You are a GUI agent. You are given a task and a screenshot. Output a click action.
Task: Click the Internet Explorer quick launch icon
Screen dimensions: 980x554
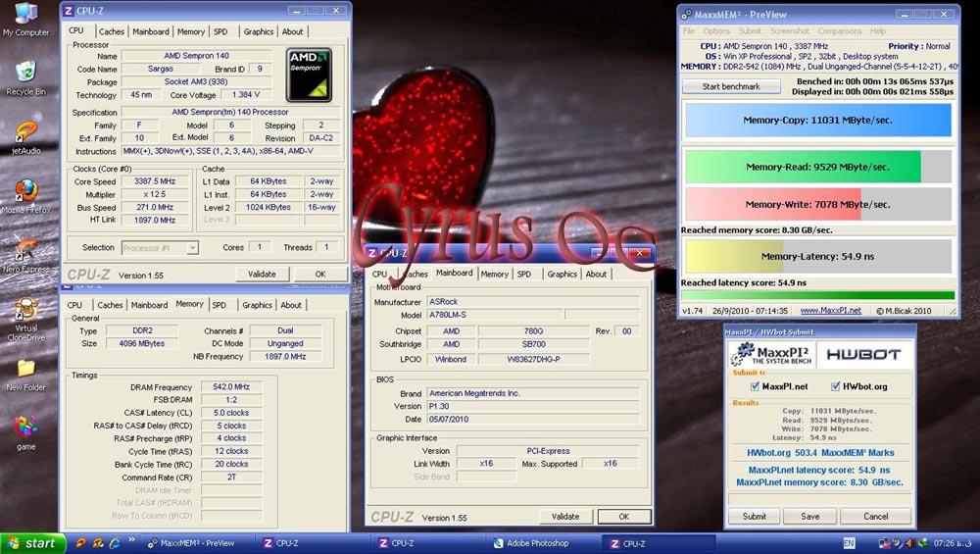(x=115, y=543)
